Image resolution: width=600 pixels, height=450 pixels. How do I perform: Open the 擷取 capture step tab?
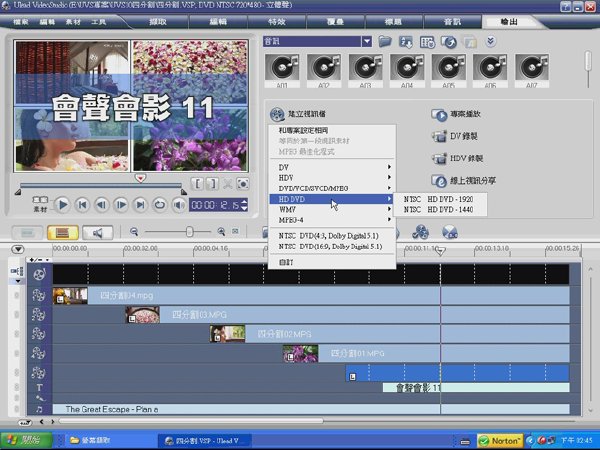click(x=158, y=22)
